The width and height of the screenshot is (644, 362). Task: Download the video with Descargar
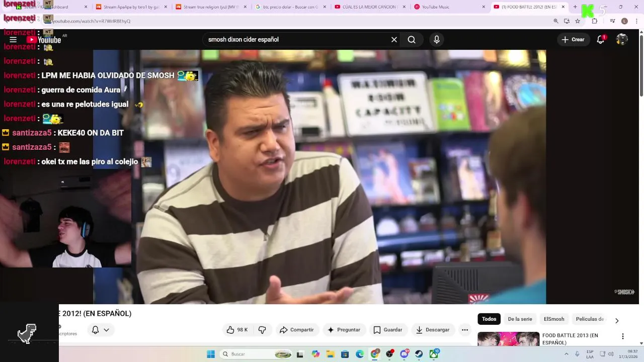(x=433, y=330)
